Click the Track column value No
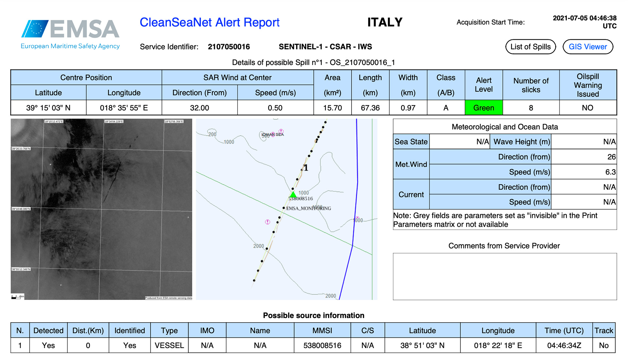 coord(603,345)
